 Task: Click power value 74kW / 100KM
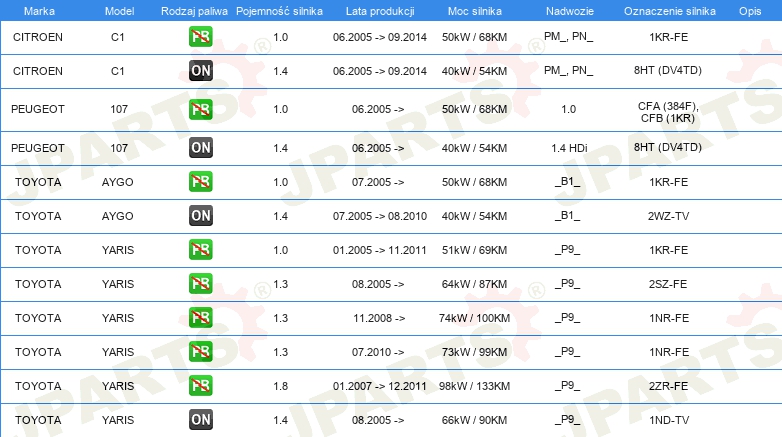click(x=474, y=318)
